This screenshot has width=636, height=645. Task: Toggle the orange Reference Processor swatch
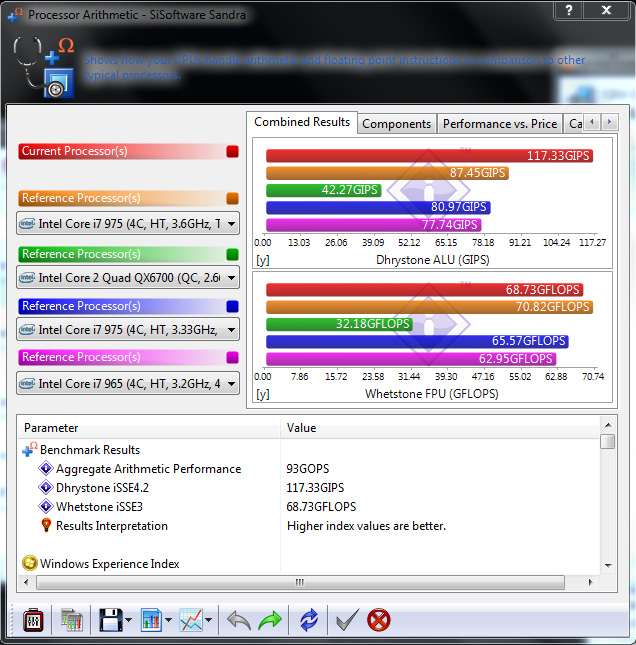pos(232,198)
